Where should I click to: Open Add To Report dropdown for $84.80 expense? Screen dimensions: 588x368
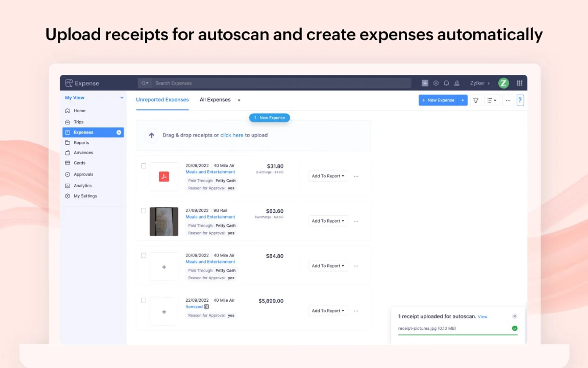[328, 266]
